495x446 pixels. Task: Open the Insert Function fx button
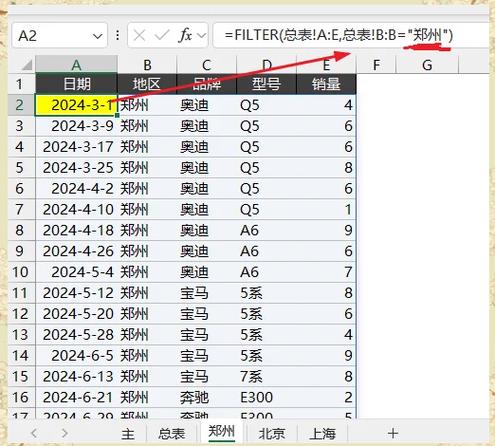(x=185, y=35)
